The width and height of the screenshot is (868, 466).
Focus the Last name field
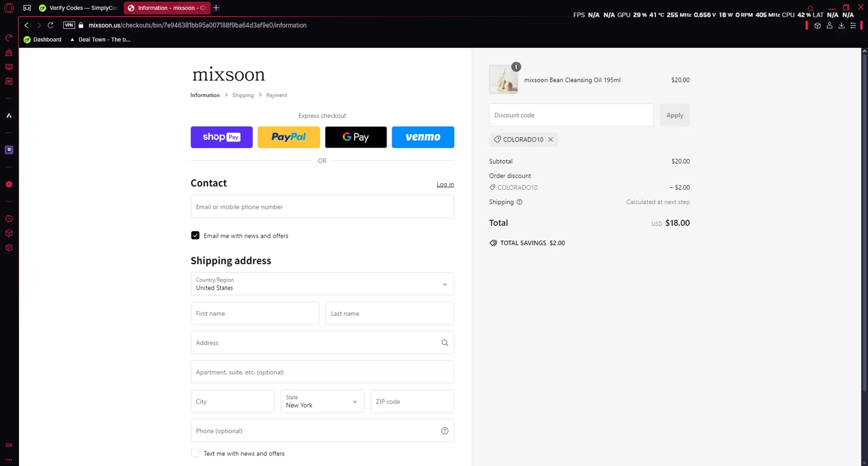pos(389,313)
